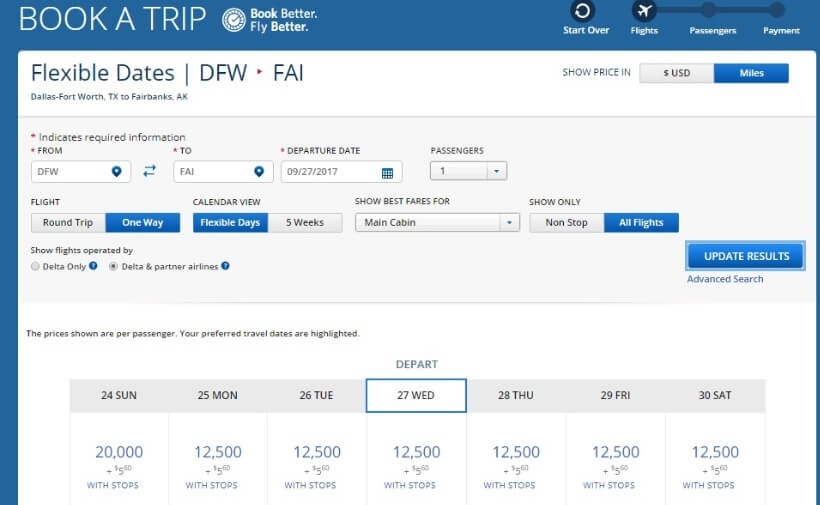This screenshot has width=820, height=505.
Task: Select the 28 THU date column header
Action: point(516,396)
